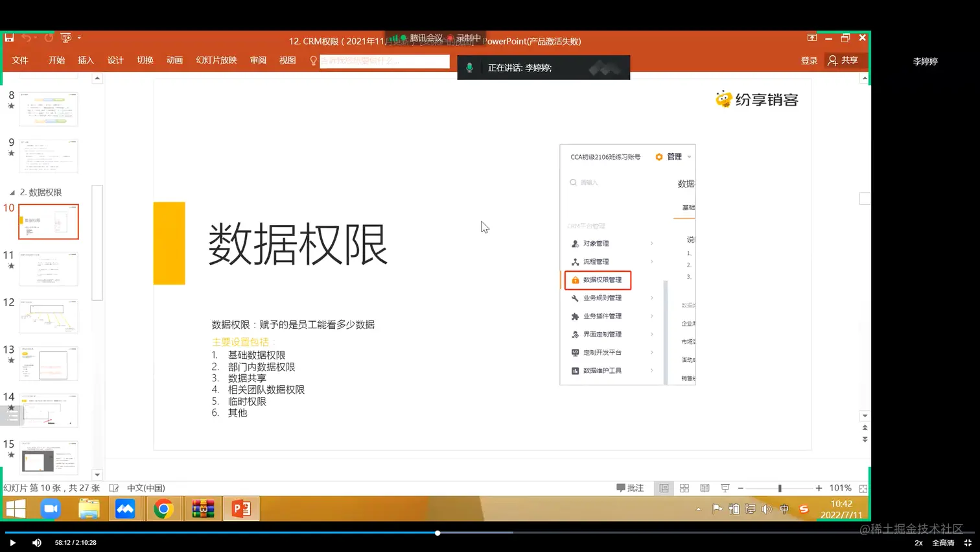Click the Ribbon Display Options icon
Viewport: 980px width, 552px height.
click(x=811, y=38)
